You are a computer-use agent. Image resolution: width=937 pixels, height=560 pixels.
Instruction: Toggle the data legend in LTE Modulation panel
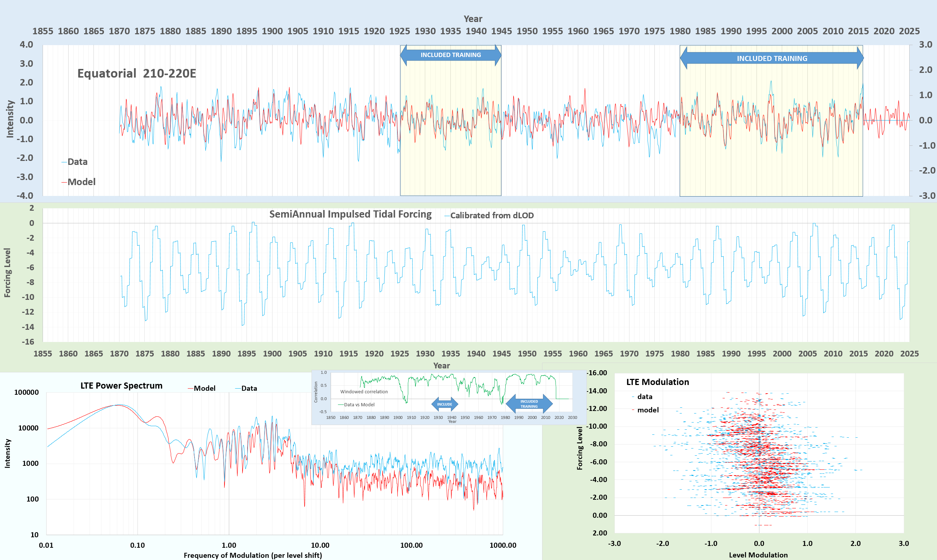click(645, 397)
